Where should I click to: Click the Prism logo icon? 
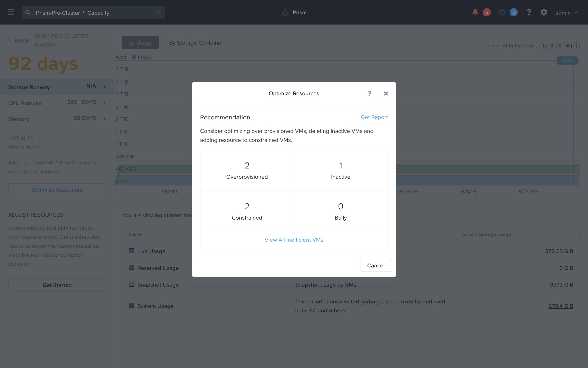[x=285, y=12]
